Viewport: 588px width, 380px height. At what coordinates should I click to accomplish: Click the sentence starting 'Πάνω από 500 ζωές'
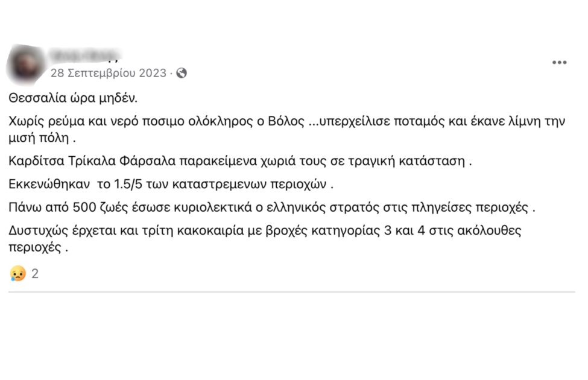pyautogui.click(x=272, y=207)
